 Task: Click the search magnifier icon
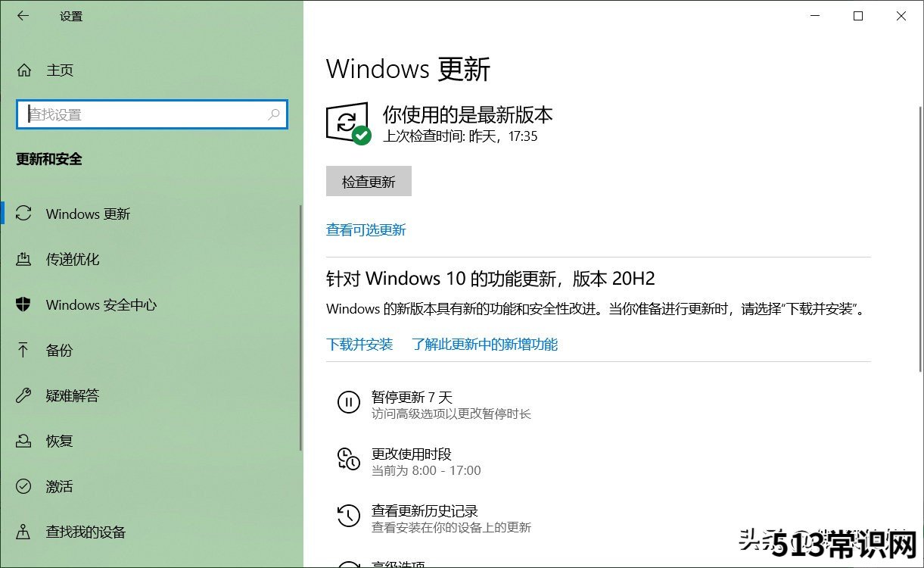tap(274, 114)
